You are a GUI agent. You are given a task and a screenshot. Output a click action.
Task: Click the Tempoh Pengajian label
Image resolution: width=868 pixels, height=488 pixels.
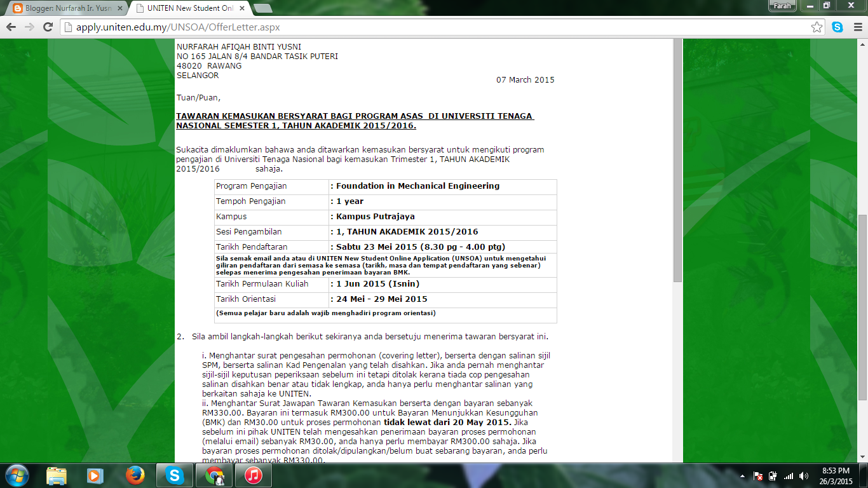tap(251, 201)
